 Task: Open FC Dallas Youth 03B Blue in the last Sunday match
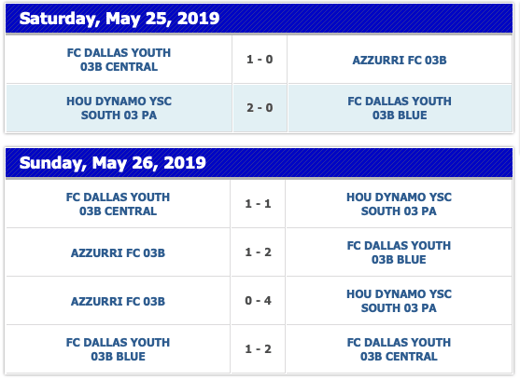click(x=118, y=349)
